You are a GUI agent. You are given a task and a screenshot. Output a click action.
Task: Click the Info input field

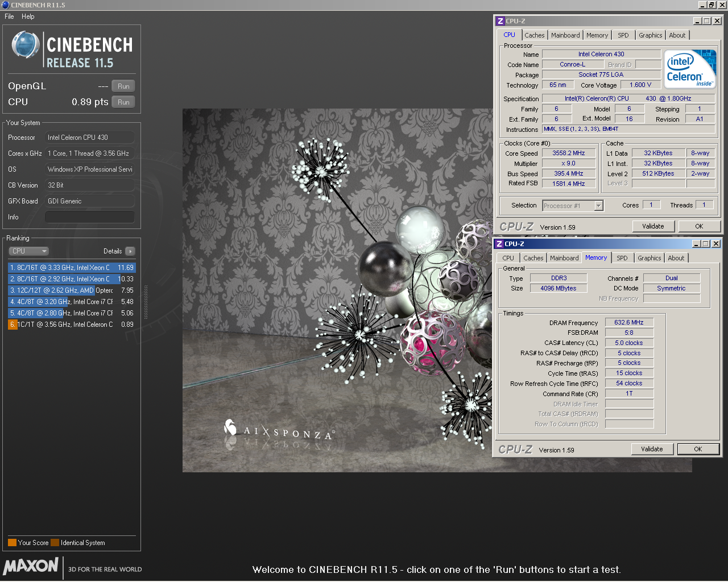(90, 217)
